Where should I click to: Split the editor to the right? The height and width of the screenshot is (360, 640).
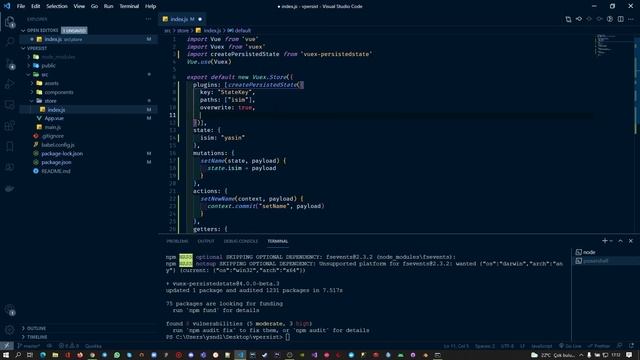620,19
